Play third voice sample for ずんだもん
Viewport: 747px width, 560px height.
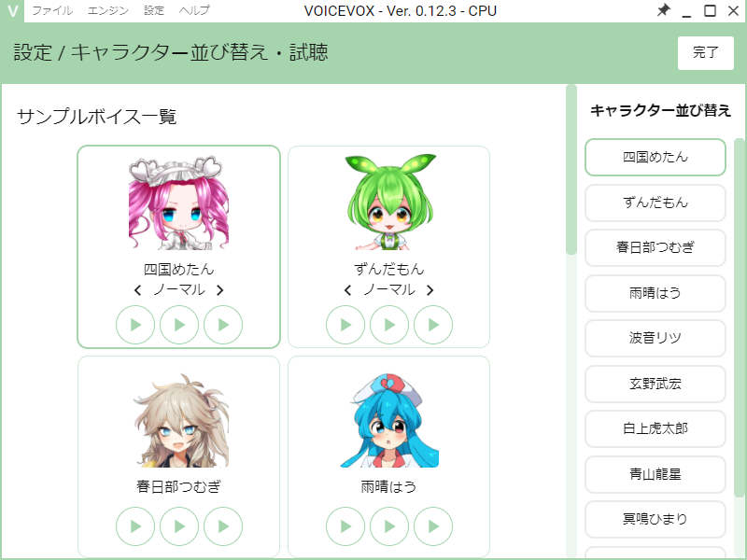[x=433, y=325]
